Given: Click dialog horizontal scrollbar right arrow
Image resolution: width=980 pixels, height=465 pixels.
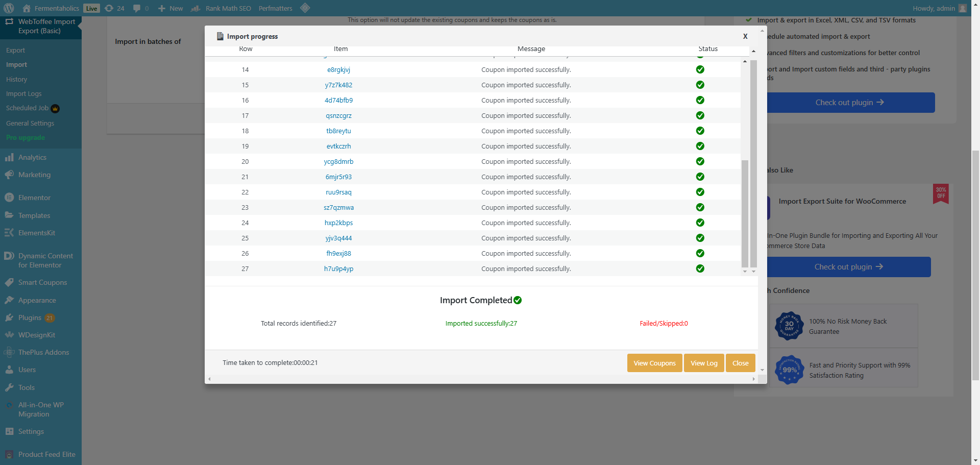Looking at the screenshot, I should point(753,379).
